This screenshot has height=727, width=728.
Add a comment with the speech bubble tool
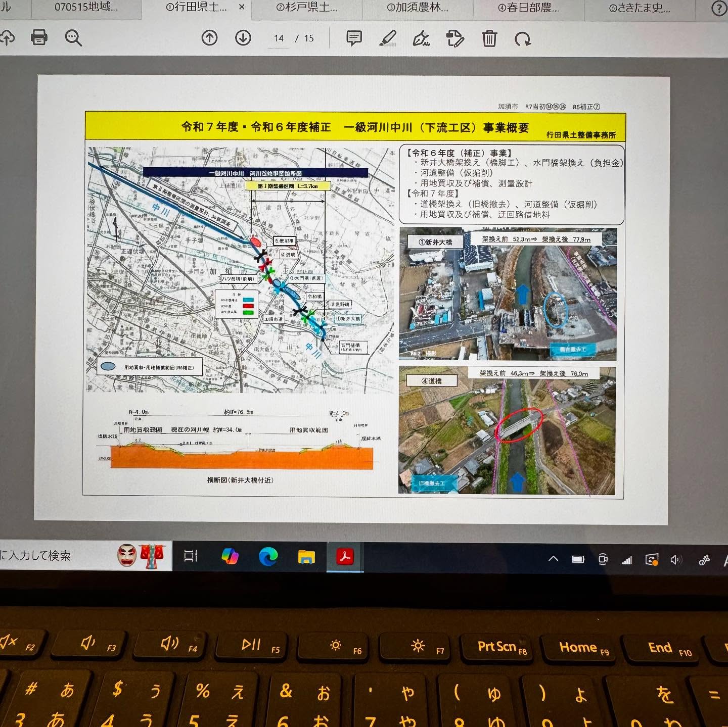354,38
